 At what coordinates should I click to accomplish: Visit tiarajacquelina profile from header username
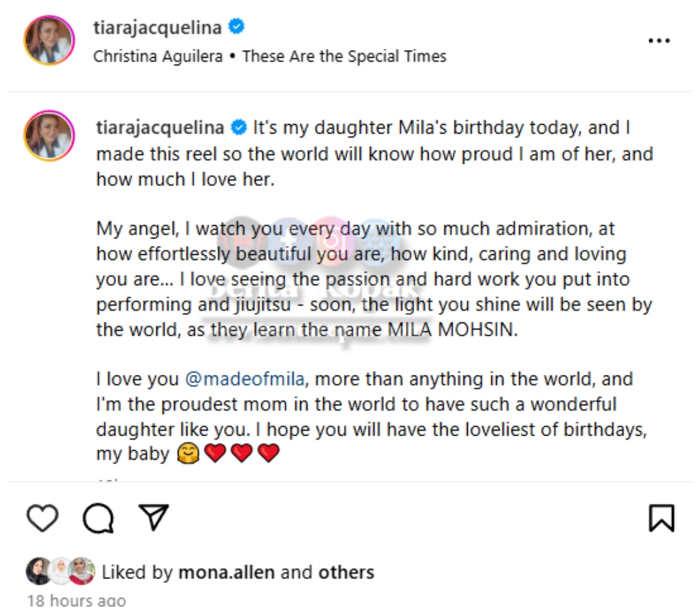pos(157,27)
